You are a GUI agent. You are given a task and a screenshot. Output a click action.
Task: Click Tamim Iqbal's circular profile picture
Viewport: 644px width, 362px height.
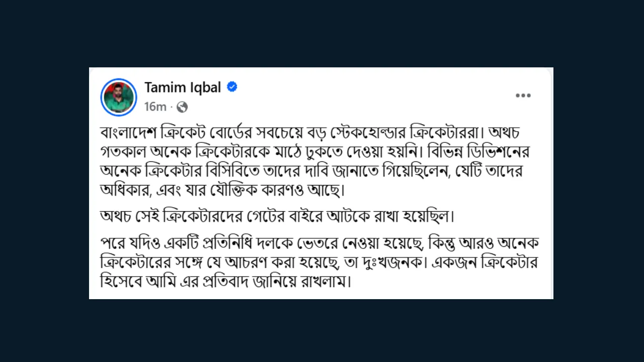[119, 97]
